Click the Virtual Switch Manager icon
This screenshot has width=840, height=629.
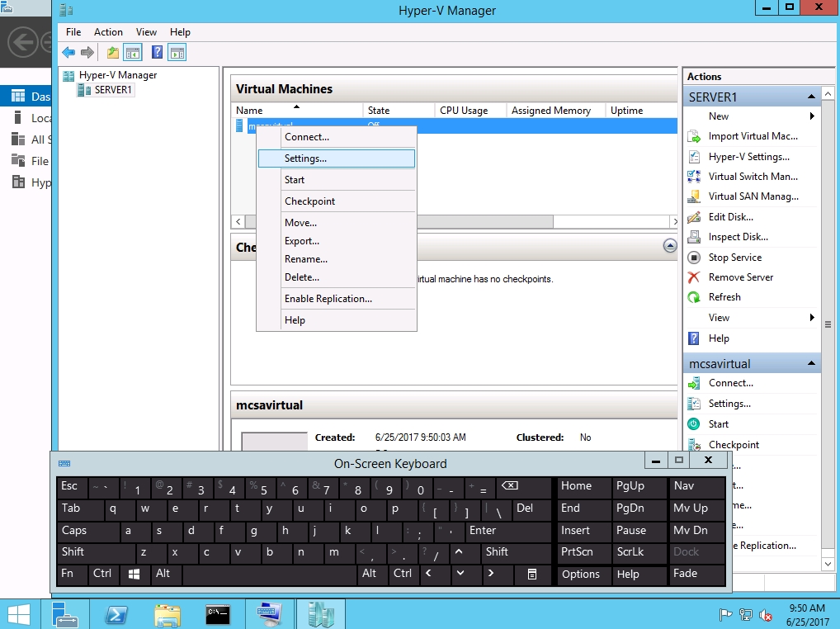[x=694, y=177]
